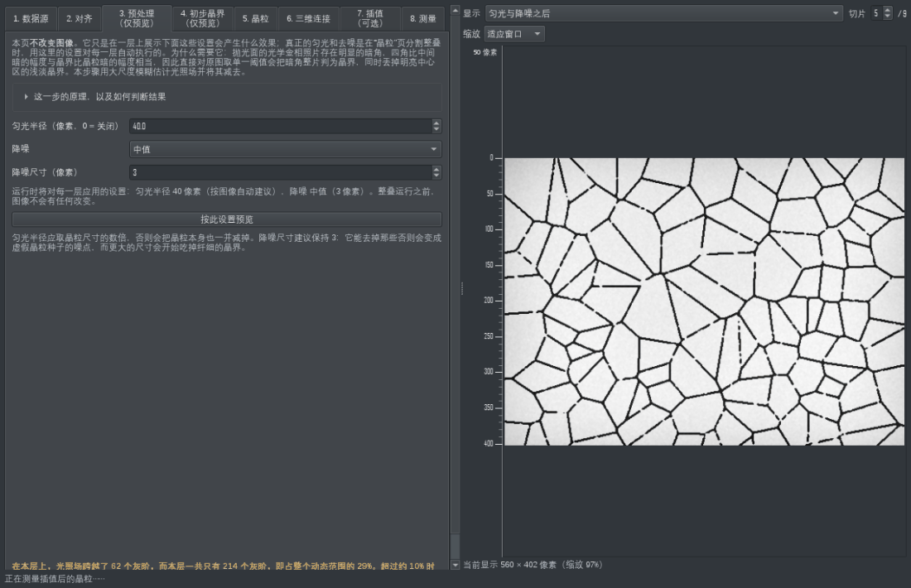Open the 8. 测量 tab

point(423,18)
